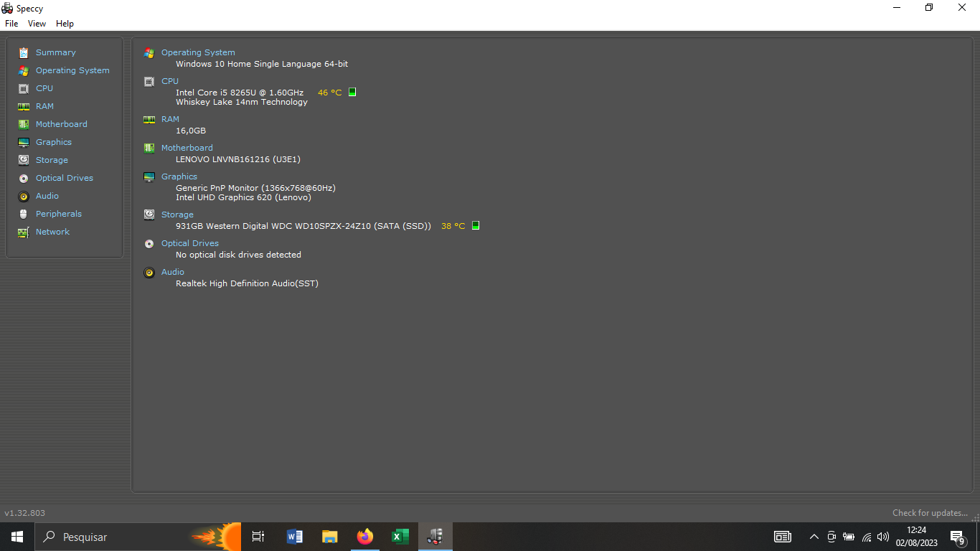Click the Speccy taskbar icon
The image size is (980, 551).
[x=435, y=537]
